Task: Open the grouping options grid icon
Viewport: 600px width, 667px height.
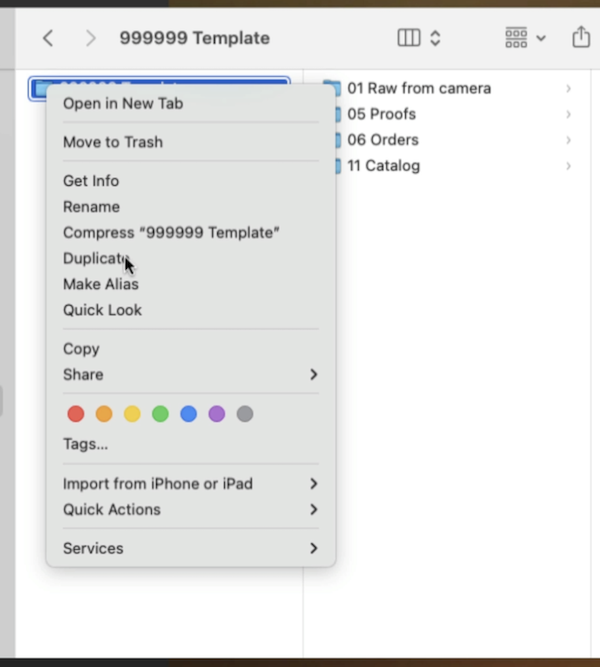Action: tap(516, 38)
